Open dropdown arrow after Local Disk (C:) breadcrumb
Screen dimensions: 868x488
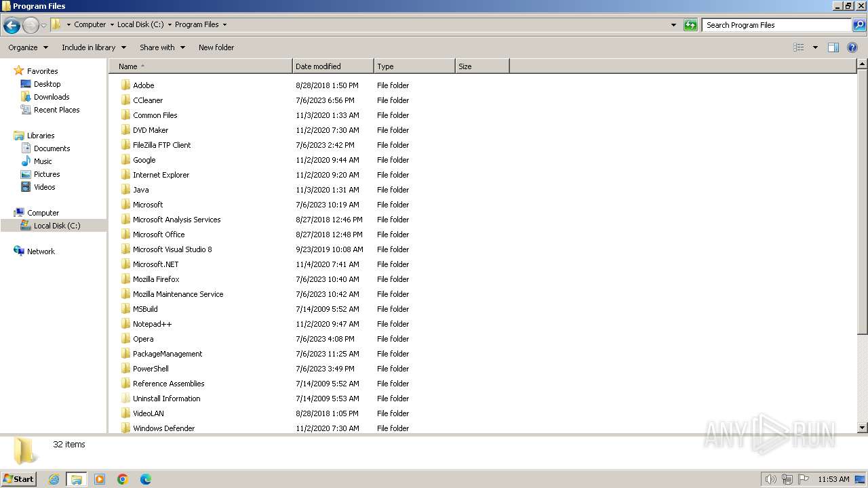click(170, 24)
